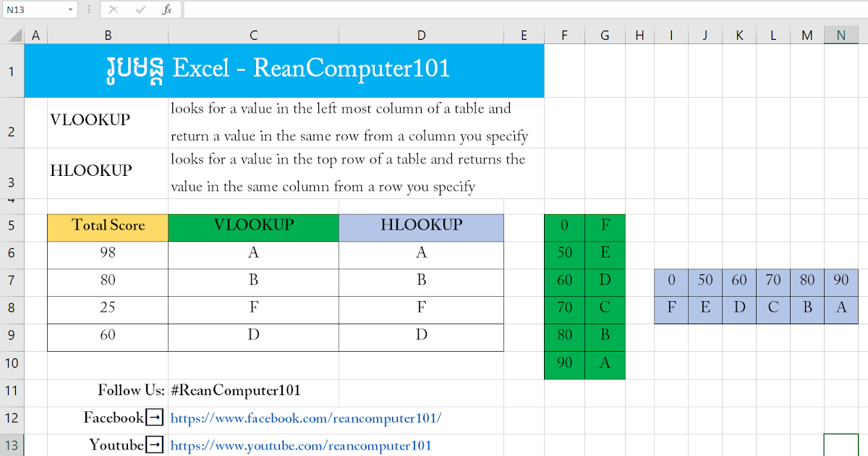The width and height of the screenshot is (868, 456).
Task: Open the Youtube reancomputer101 hyperlink
Action: click(299, 444)
